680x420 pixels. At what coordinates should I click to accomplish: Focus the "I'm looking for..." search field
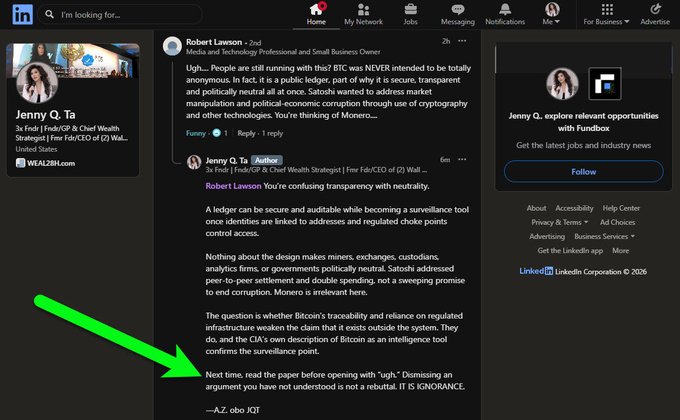120,15
